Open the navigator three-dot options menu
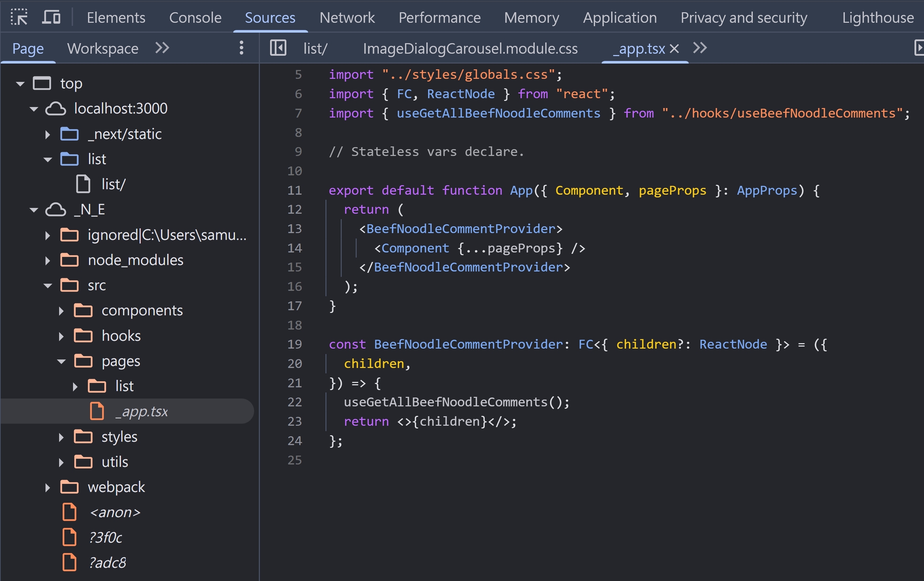 (x=241, y=48)
